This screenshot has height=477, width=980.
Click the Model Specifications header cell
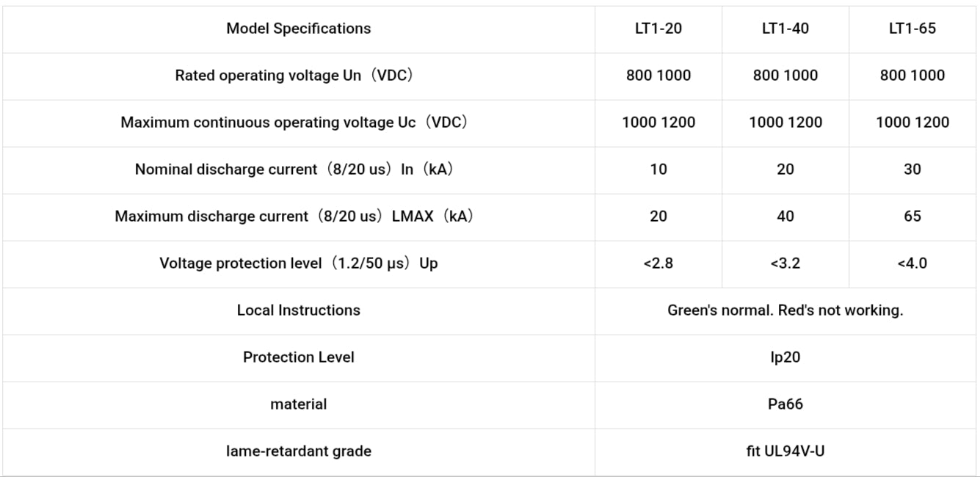click(298, 29)
